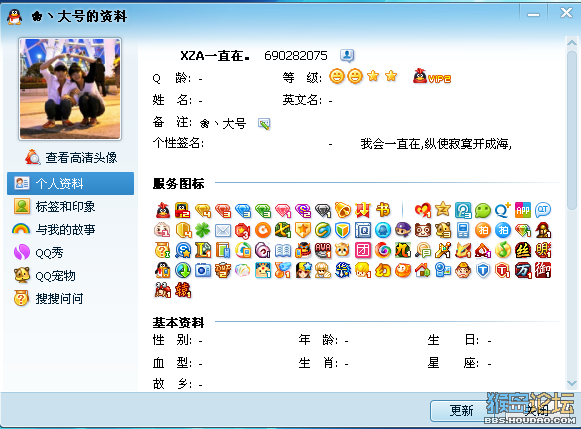
Task: Click the red penguin VIP service icon
Action: coord(163,210)
